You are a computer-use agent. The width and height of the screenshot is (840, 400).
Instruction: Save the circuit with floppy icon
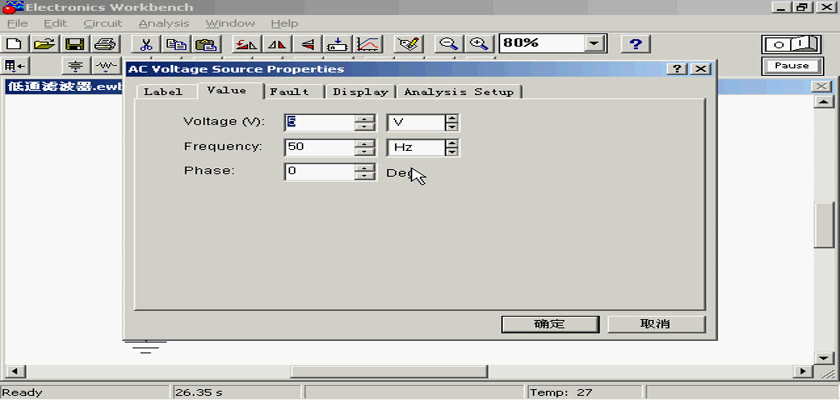pyautogui.click(x=75, y=44)
